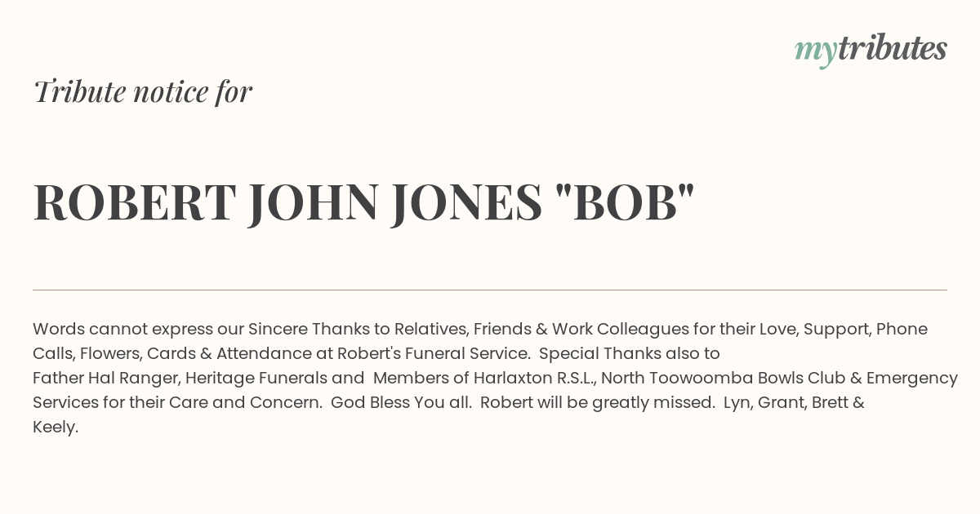Click the phrase "Words cannot express"
The width and height of the screenshot is (980, 514).
click(122, 329)
